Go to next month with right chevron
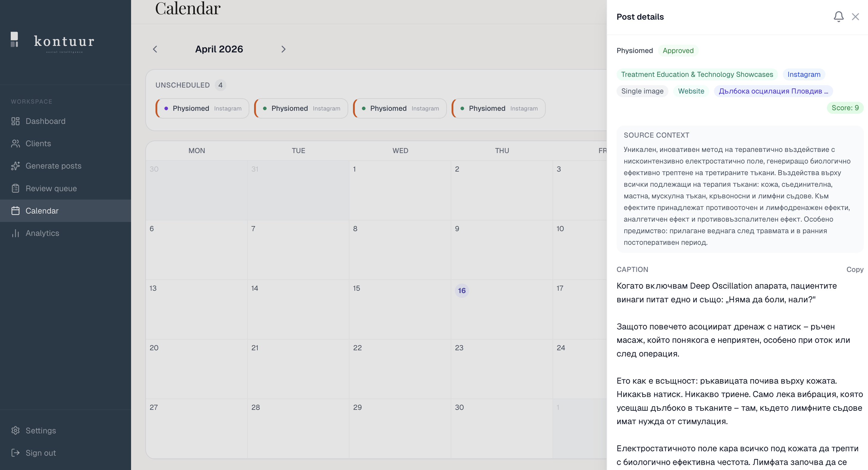Viewport: 868px width, 470px height. click(283, 49)
